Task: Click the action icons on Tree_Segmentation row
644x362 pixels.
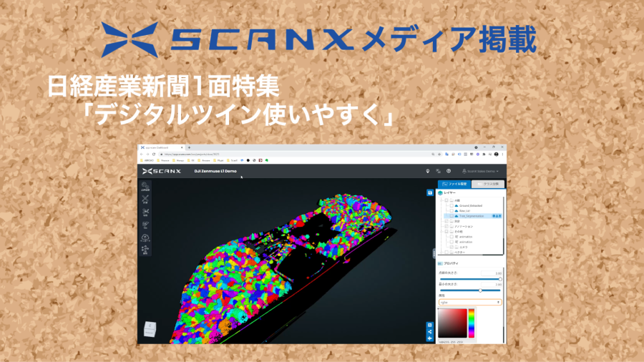Action: tap(497, 216)
